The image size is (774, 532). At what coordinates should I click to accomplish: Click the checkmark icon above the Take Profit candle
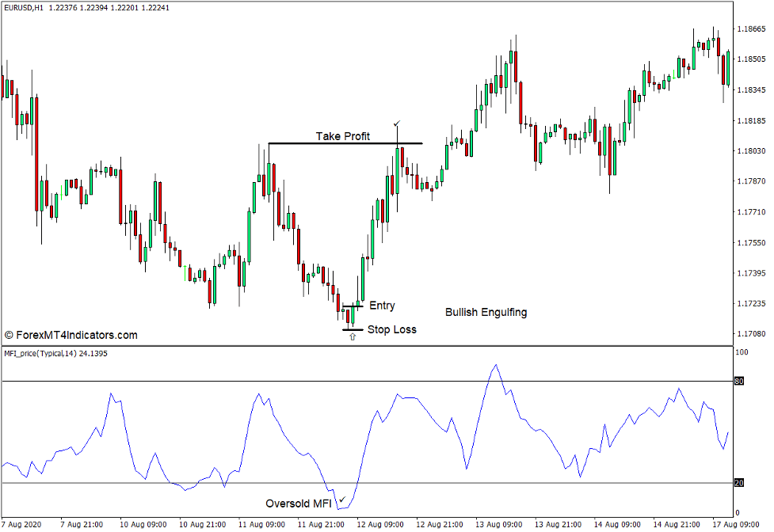tap(398, 123)
